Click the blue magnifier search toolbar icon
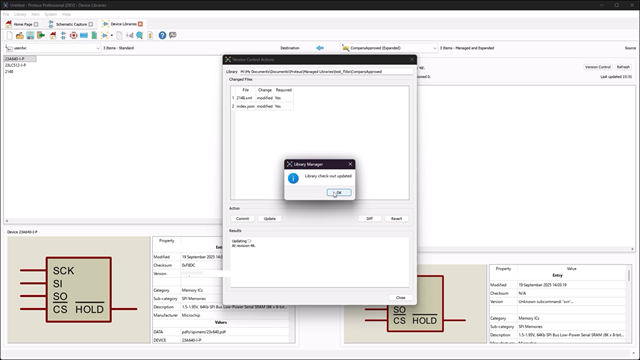 click(140, 36)
